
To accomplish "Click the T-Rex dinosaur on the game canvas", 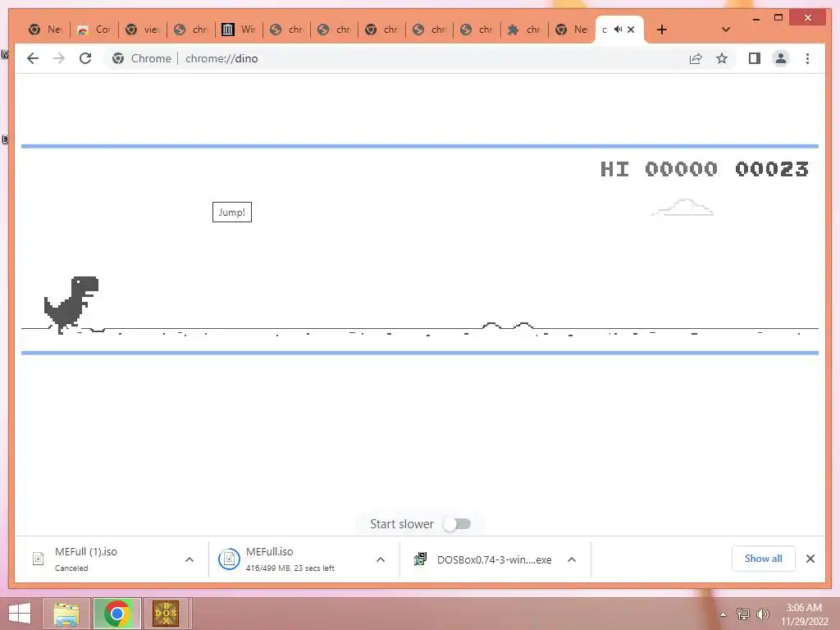I will click(72, 305).
